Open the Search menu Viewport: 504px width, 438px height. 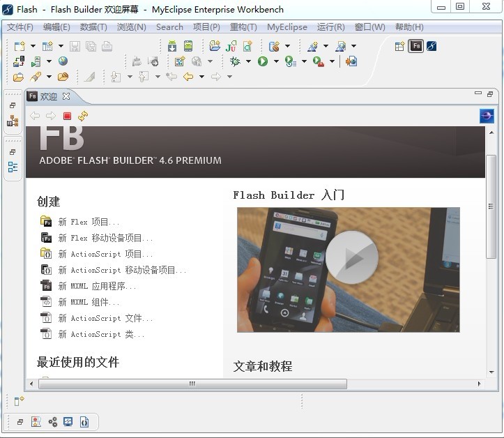point(169,27)
